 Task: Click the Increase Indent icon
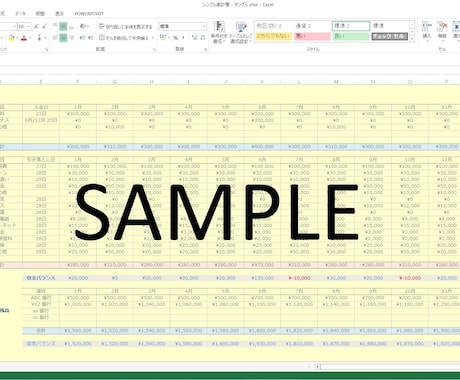[91, 38]
